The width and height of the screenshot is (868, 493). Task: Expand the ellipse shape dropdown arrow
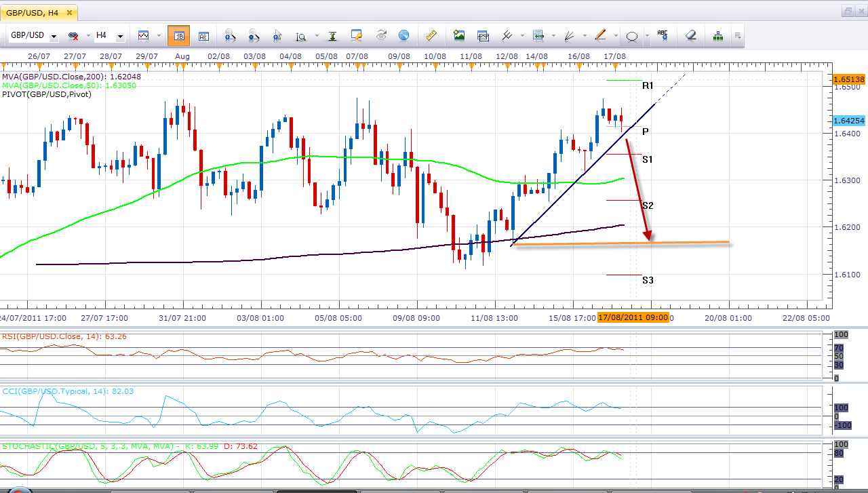(x=647, y=36)
